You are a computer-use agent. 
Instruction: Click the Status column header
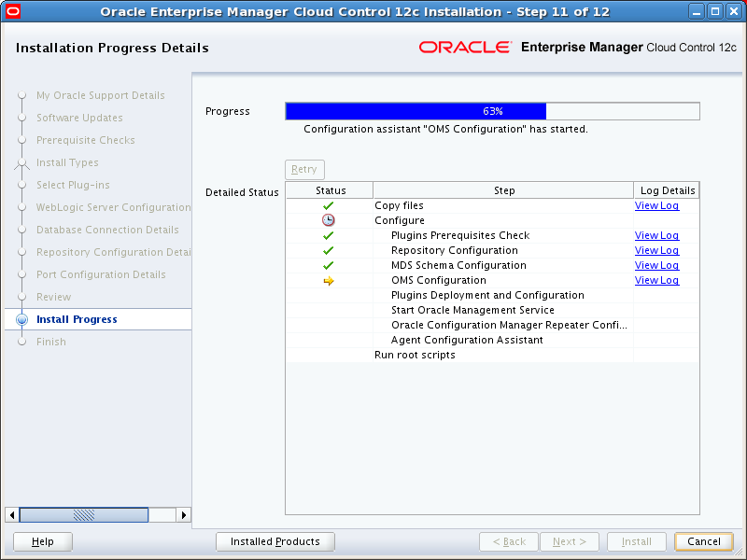click(x=330, y=190)
